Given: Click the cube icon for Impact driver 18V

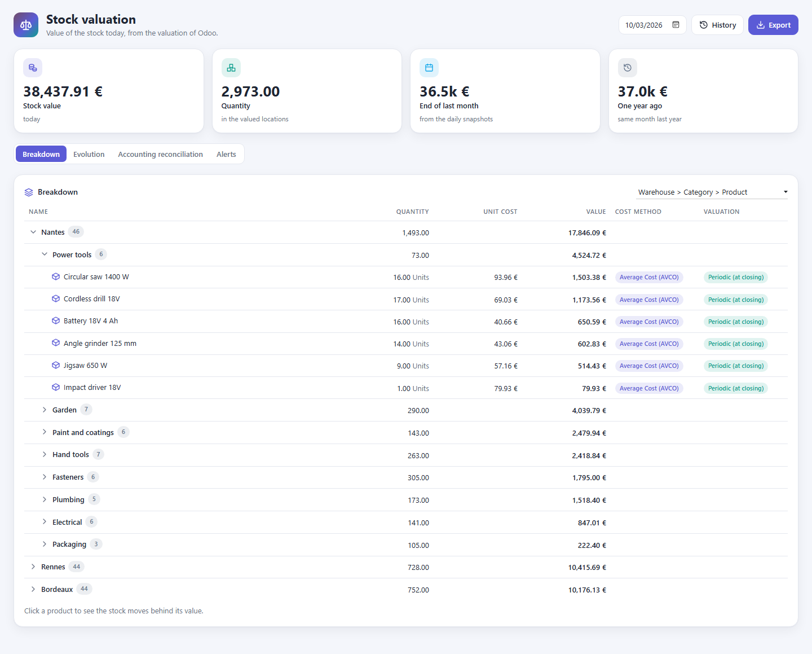Looking at the screenshot, I should point(56,387).
